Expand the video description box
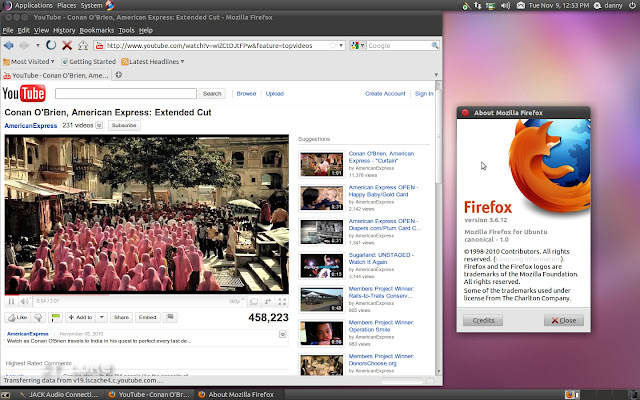Viewport: 640px width, 400px height. coord(282,334)
